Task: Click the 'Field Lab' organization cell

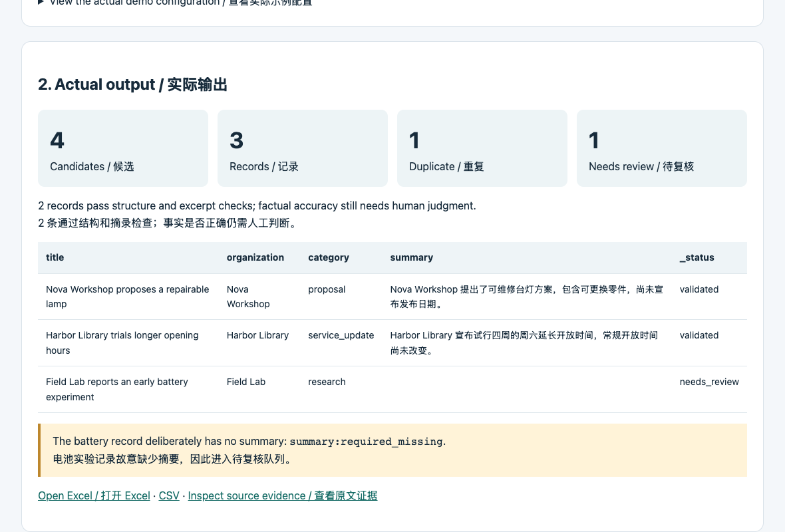Action: coord(246,382)
